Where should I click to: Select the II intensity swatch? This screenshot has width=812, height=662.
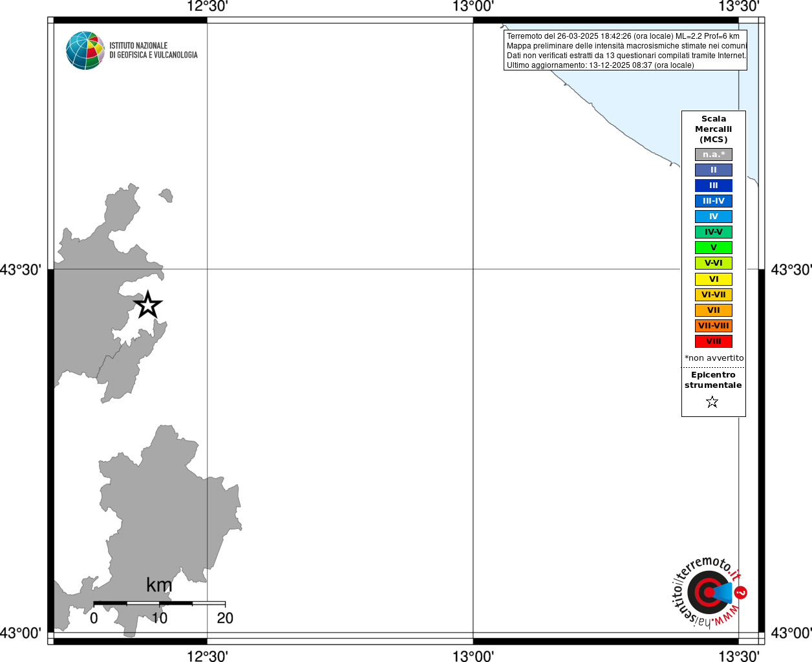(x=714, y=170)
